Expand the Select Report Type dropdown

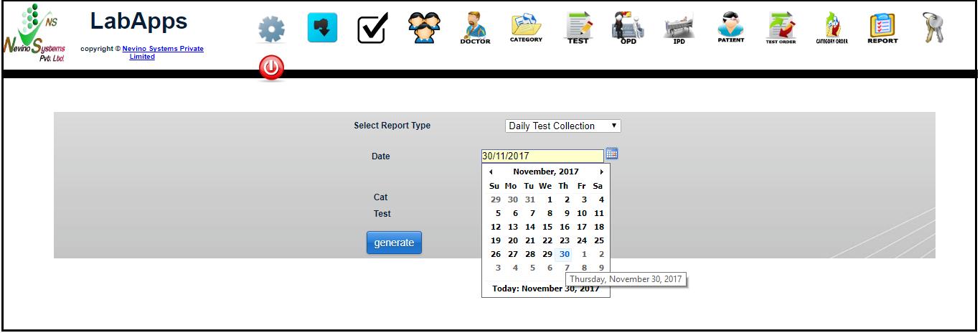coord(563,126)
